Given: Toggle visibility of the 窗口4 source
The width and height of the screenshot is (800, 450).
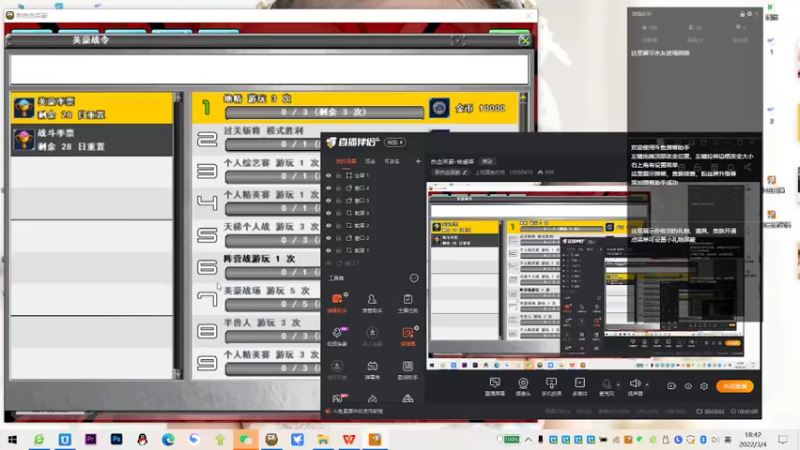Looking at the screenshot, I should (x=329, y=188).
